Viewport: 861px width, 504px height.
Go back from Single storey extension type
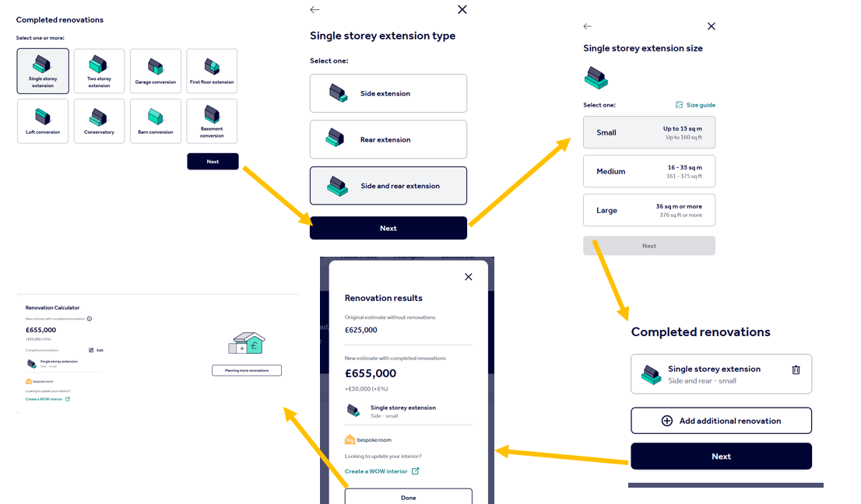315,10
